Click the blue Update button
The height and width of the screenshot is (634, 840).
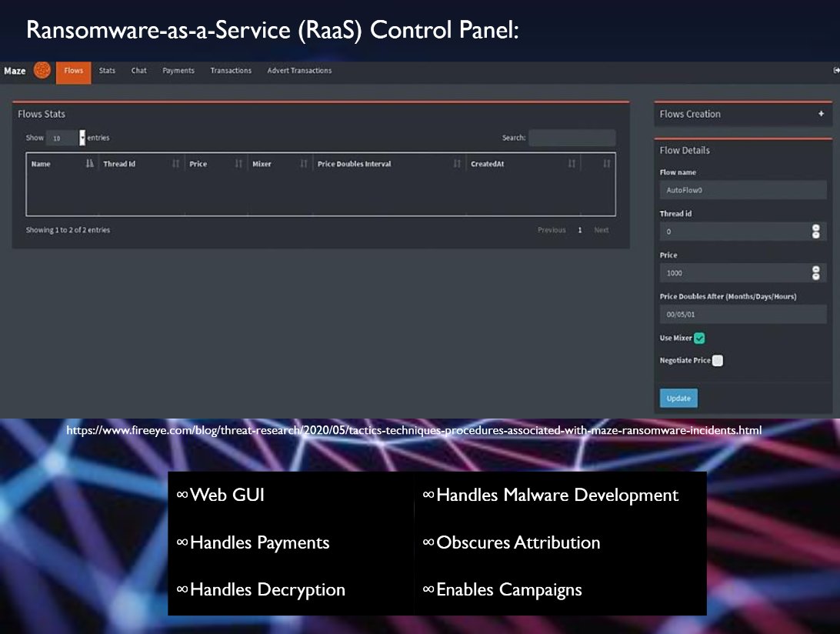[678, 399]
